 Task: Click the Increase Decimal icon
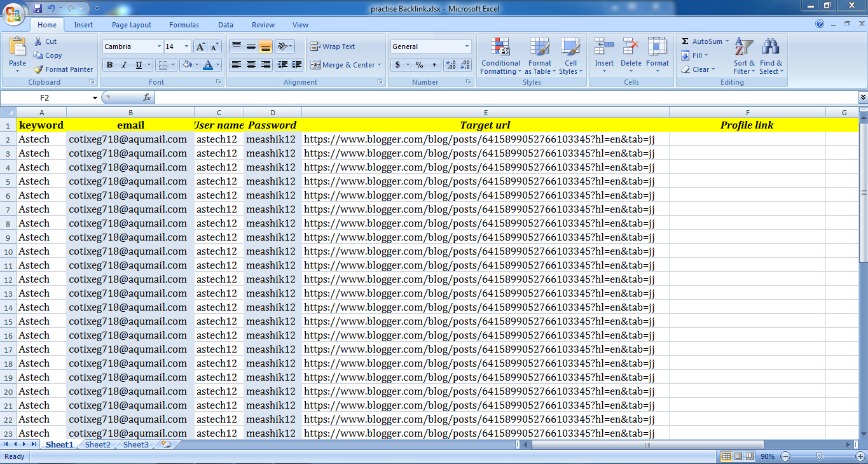(450, 65)
